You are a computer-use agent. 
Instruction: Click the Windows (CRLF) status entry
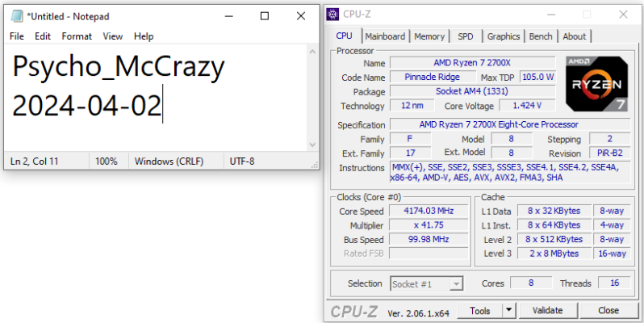coord(169,161)
